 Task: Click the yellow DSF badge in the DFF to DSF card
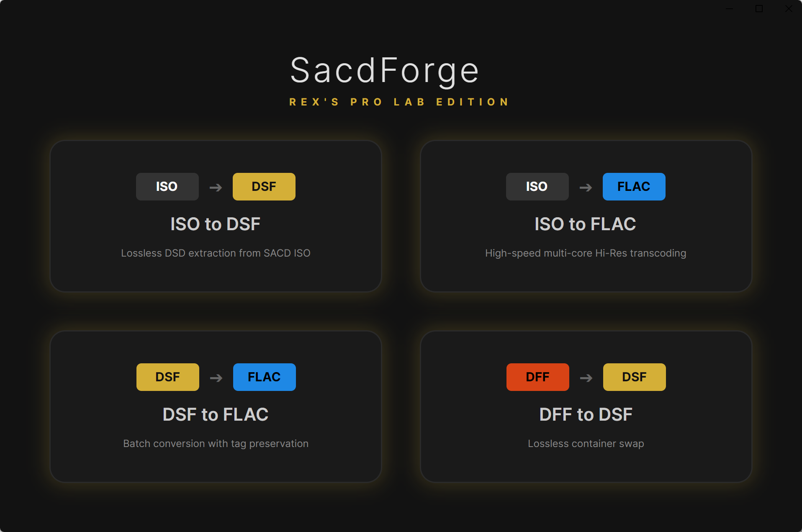pyautogui.click(x=634, y=377)
